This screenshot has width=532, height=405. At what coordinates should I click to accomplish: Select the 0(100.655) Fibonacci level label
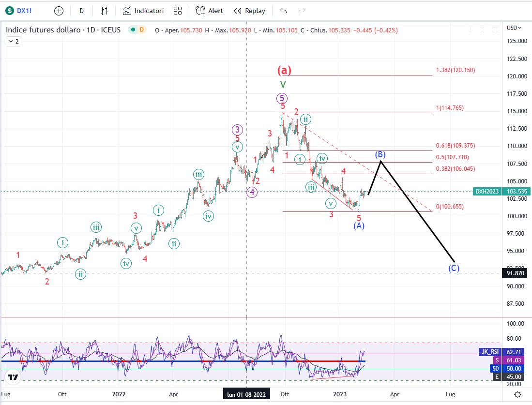(450, 207)
